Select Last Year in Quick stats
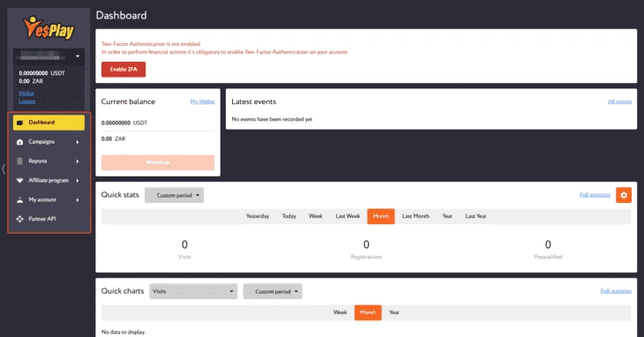The height and width of the screenshot is (337, 644). pos(476,216)
